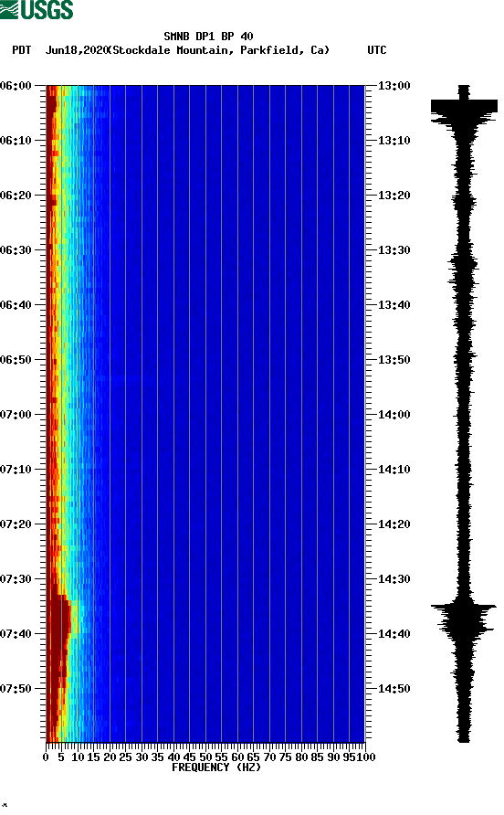Screen dimensions: 504x815
Task: Click the 14:50 UTC time label
Action: pos(394,689)
